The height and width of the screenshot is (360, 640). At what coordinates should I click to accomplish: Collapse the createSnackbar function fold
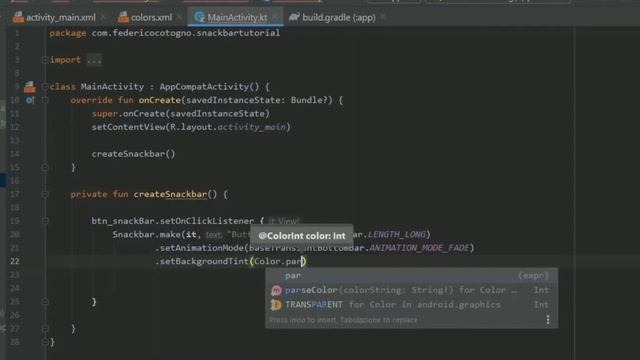(x=45, y=194)
